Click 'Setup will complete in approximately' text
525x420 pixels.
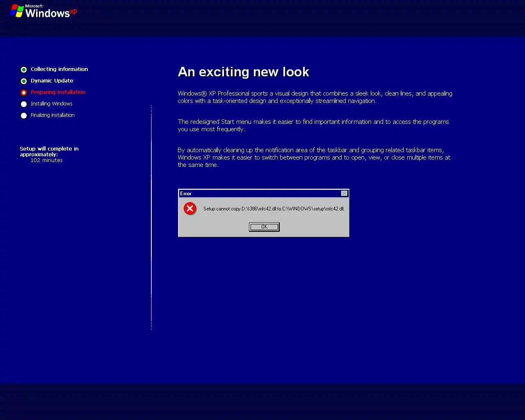pos(49,152)
